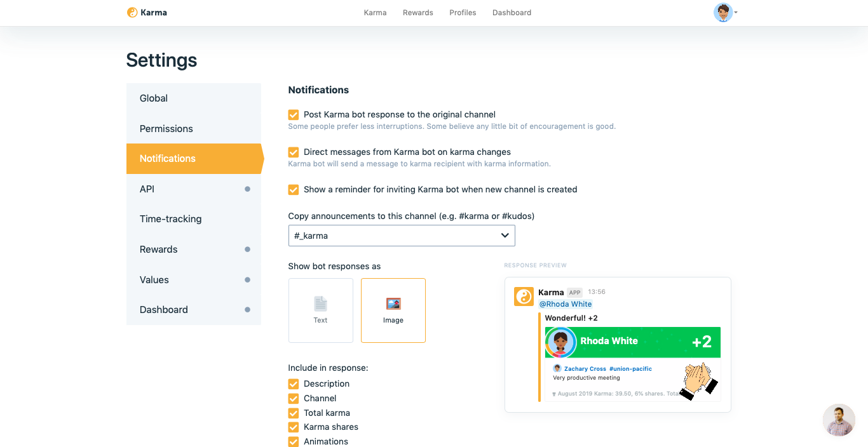Click 'Copy announcements to this channel' label

[x=411, y=217]
